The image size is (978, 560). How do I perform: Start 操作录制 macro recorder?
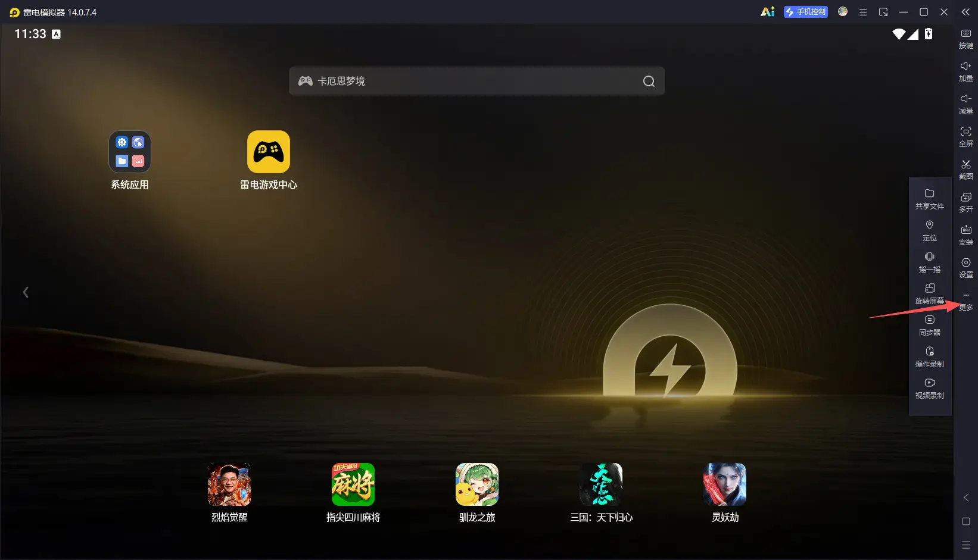930,357
